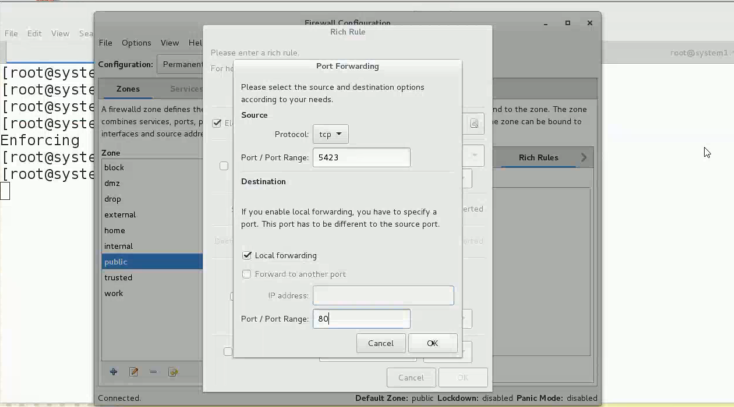734x407 pixels.
Task: Select the trusted zone
Action: point(152,277)
